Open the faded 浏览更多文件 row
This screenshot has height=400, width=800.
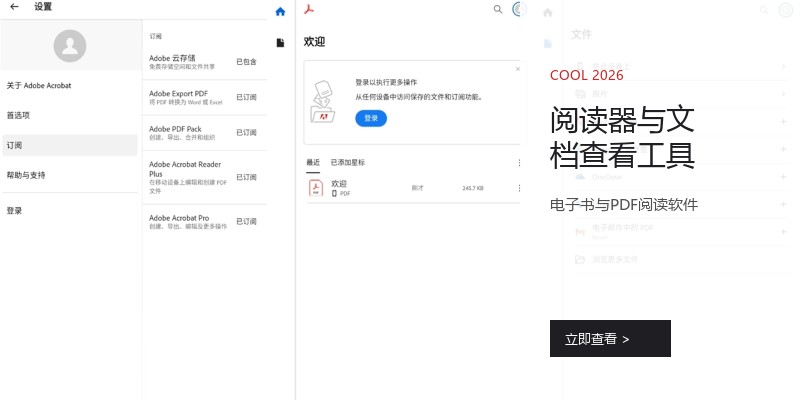[x=681, y=260]
